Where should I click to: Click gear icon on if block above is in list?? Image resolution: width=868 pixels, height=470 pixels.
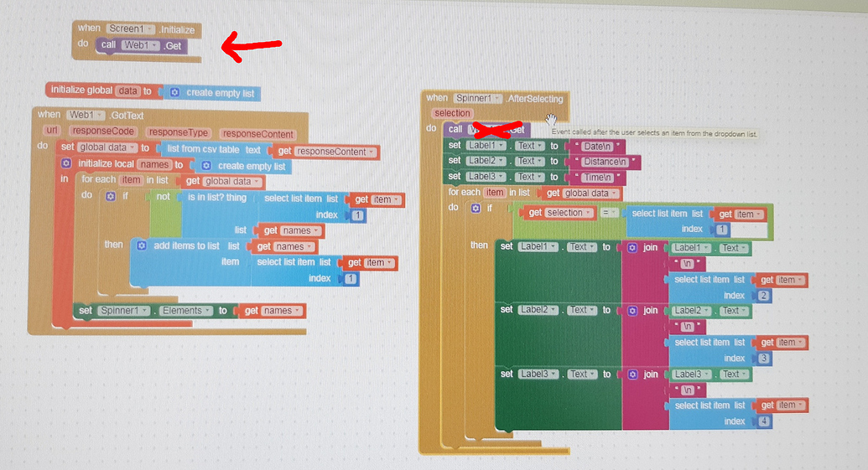tap(110, 197)
